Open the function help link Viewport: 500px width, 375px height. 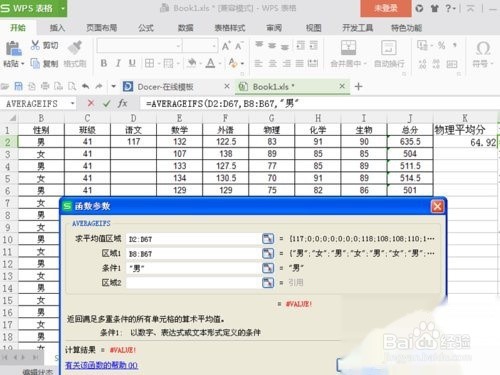[101, 365]
